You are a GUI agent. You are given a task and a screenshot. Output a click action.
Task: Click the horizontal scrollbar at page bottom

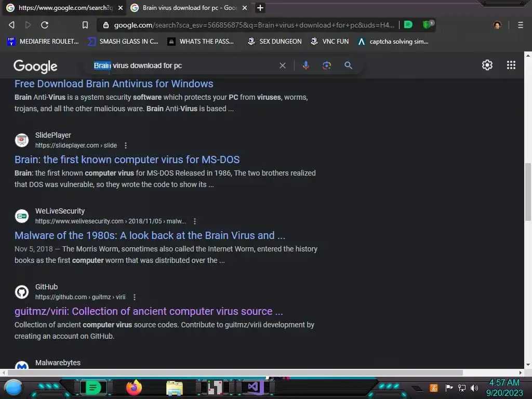(x=234, y=373)
